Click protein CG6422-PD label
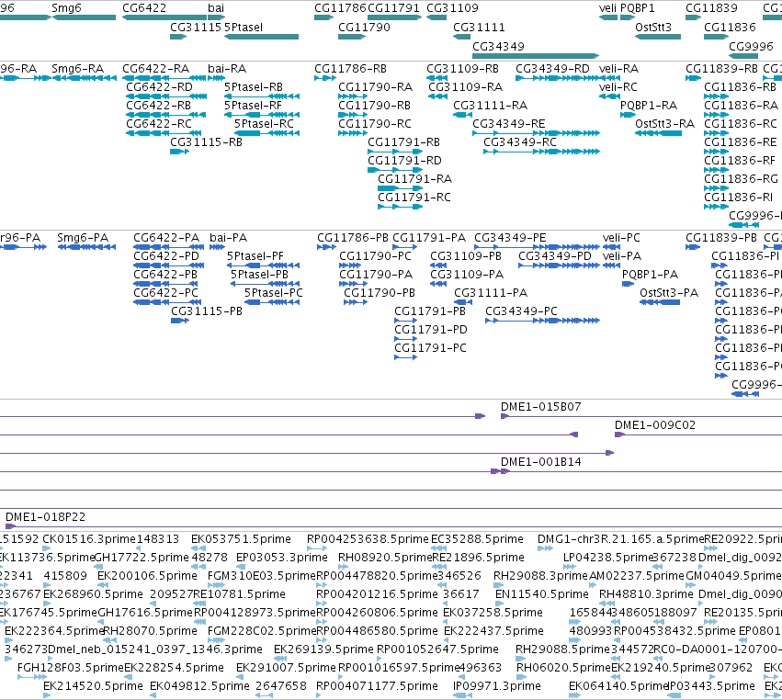 tap(166, 256)
